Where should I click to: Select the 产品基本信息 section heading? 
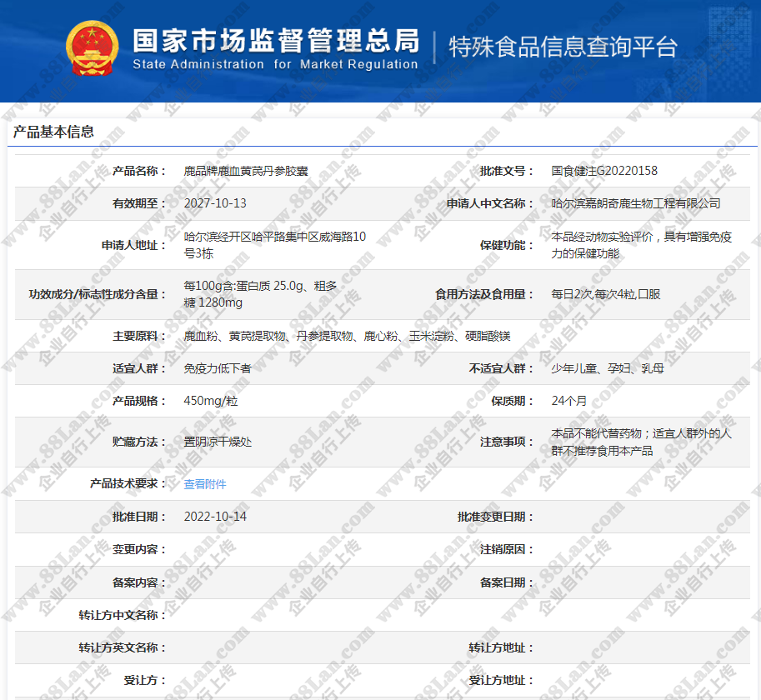point(53,132)
